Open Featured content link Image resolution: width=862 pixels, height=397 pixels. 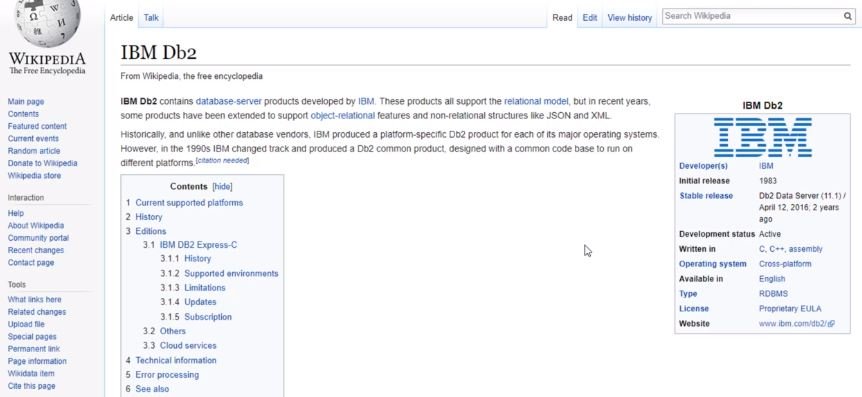[x=37, y=126]
